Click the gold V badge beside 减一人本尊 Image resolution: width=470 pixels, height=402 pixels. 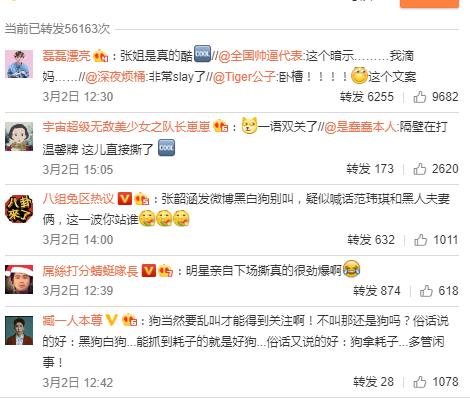click(111, 320)
